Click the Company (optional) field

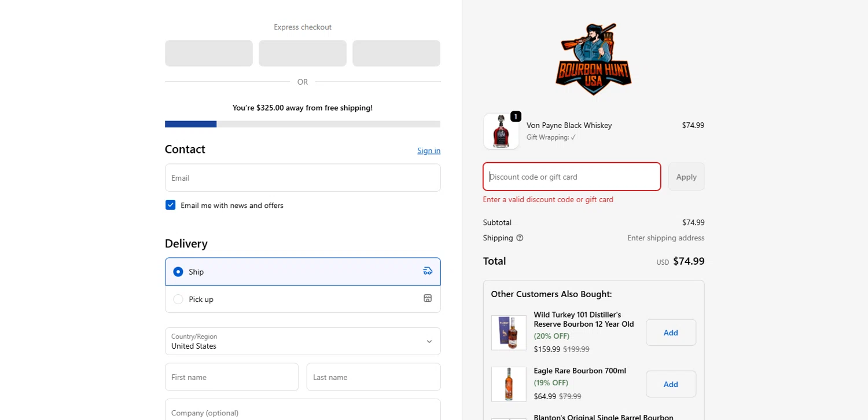pyautogui.click(x=303, y=410)
